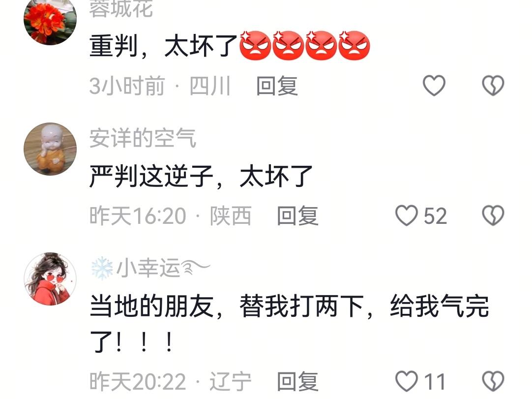This screenshot has height=399, width=532.
Task: Like 小幸运's comment showing 11 likes
Action: (x=407, y=381)
